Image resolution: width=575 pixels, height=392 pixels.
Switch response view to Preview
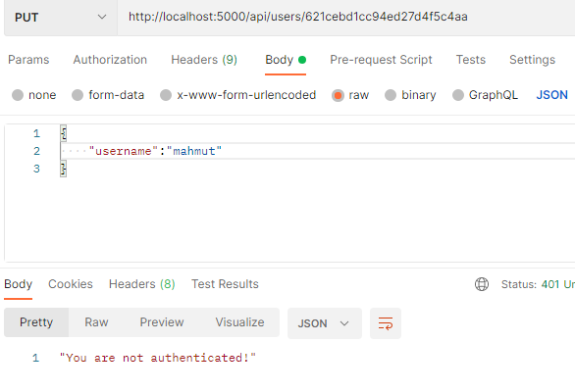click(x=162, y=322)
